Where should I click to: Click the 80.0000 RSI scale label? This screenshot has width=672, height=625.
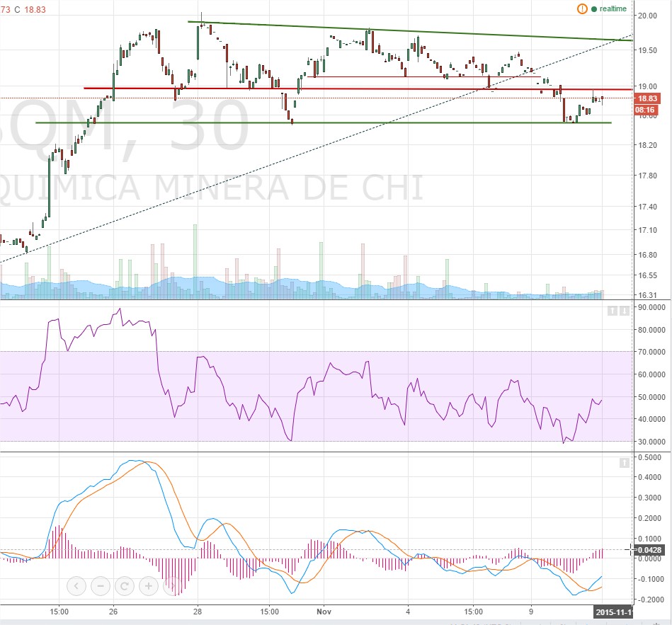tap(651, 330)
